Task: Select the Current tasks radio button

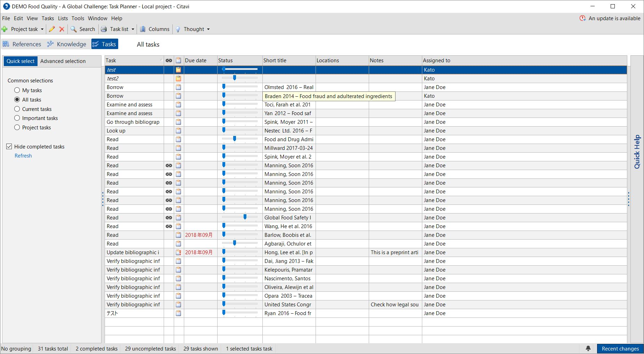Action: (x=17, y=109)
